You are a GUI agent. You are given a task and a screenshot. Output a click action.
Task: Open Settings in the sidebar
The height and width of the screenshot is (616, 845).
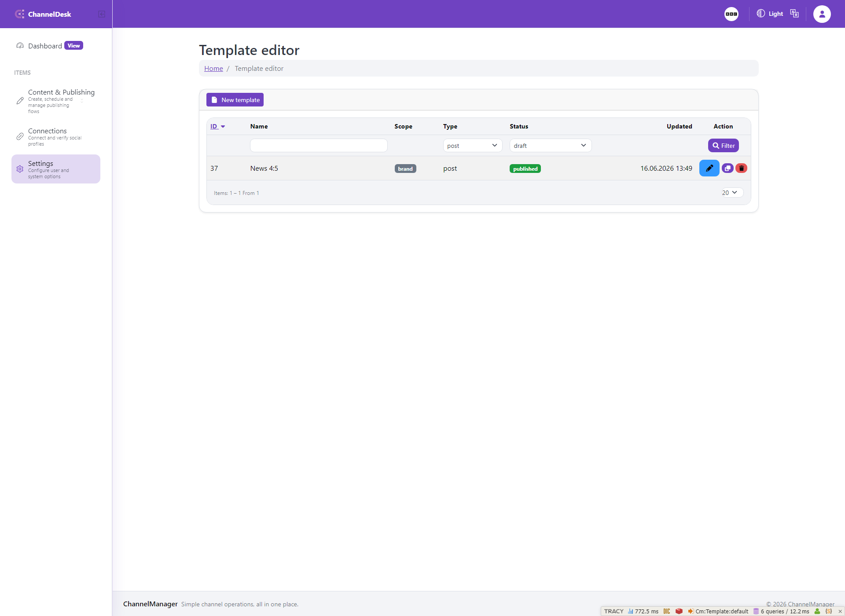[x=56, y=169]
